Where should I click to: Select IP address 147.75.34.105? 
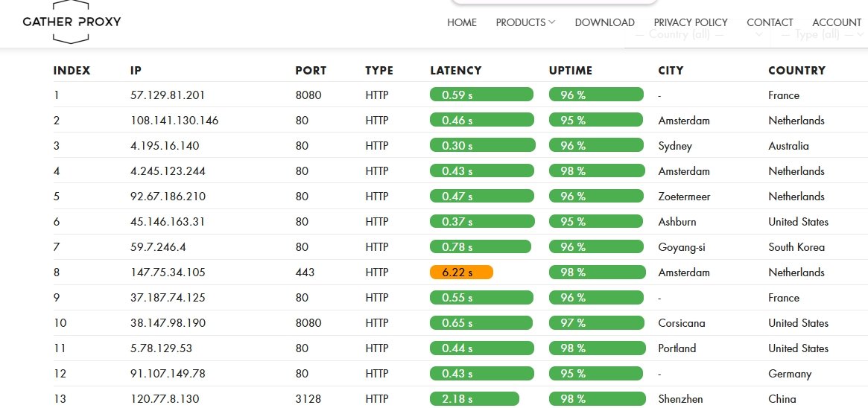[168, 272]
